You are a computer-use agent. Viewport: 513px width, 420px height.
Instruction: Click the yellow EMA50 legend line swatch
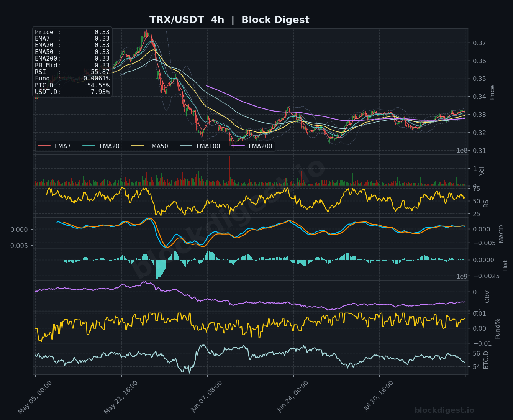click(x=138, y=146)
